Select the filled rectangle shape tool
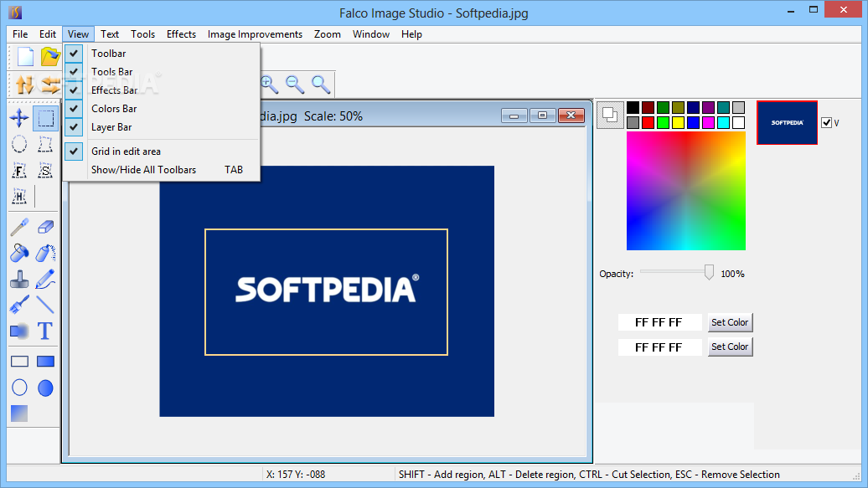 [45, 362]
